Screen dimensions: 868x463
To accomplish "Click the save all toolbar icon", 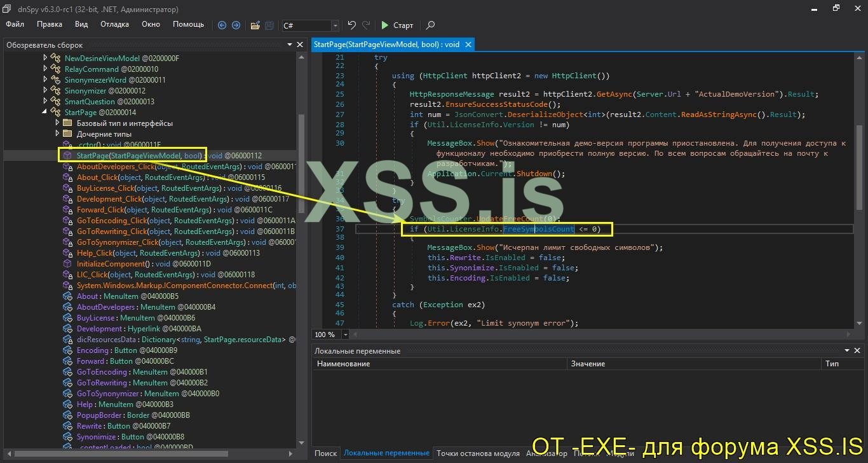I will (269, 25).
